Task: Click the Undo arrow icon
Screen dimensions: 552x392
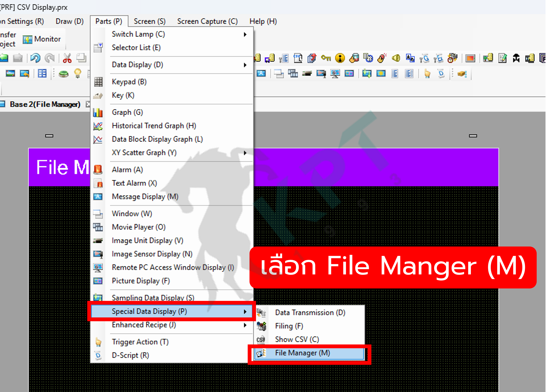Action: pos(36,58)
